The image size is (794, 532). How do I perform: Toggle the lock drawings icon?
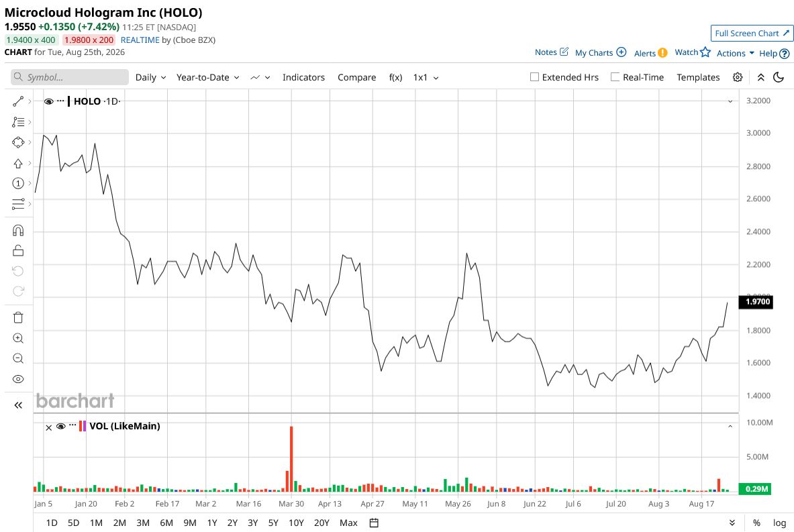[x=18, y=250]
